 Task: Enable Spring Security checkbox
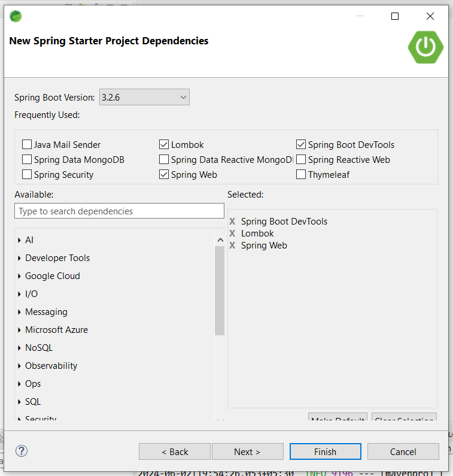pos(27,175)
